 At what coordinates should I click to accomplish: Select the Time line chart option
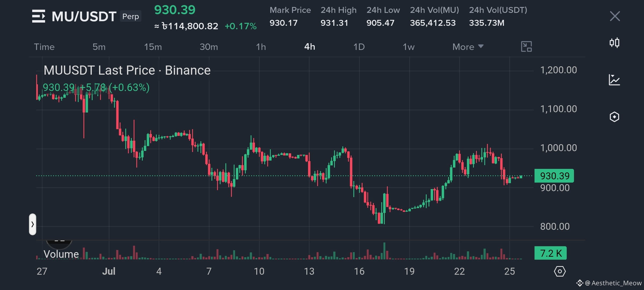[44, 47]
